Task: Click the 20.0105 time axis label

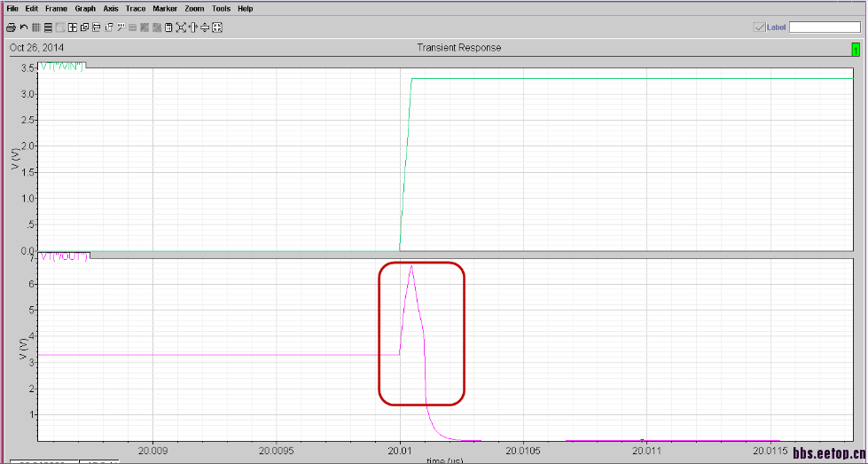Action: 522,451
